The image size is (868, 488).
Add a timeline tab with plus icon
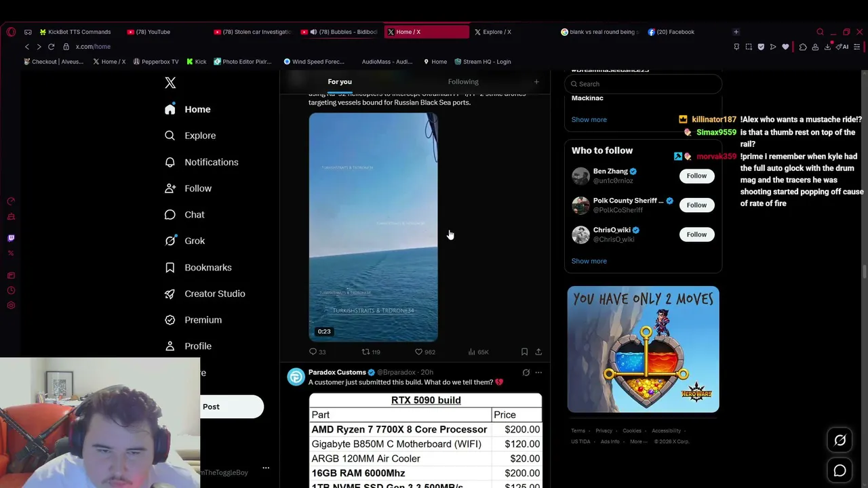536,82
